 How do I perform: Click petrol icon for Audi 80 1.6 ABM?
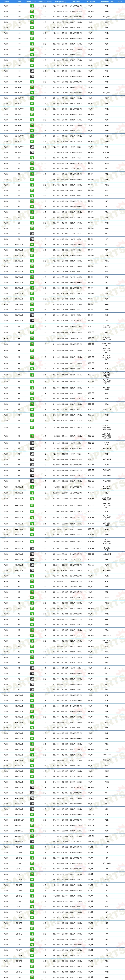[32, 158]
